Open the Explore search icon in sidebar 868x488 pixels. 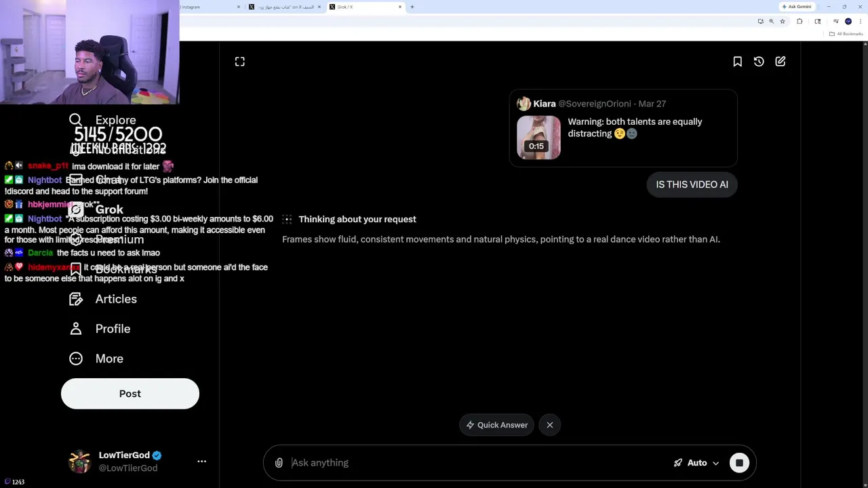pos(75,120)
